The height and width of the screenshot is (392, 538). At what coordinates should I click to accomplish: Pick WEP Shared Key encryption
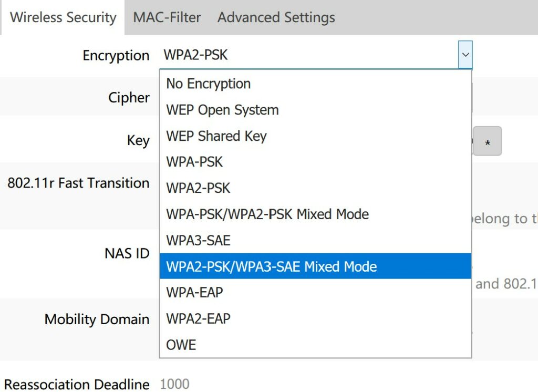[216, 136]
